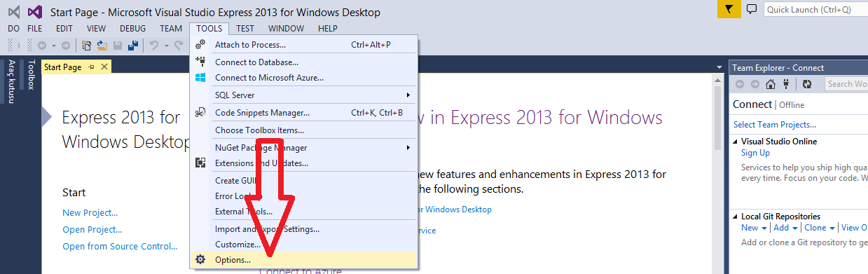Open the FILE menu
Viewport: 868px width, 274px height.
(x=35, y=29)
